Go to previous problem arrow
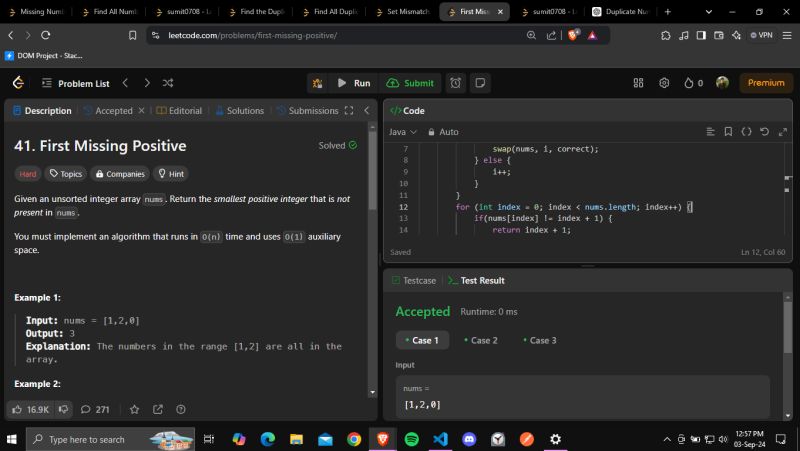This screenshot has height=451, width=800. (x=125, y=83)
